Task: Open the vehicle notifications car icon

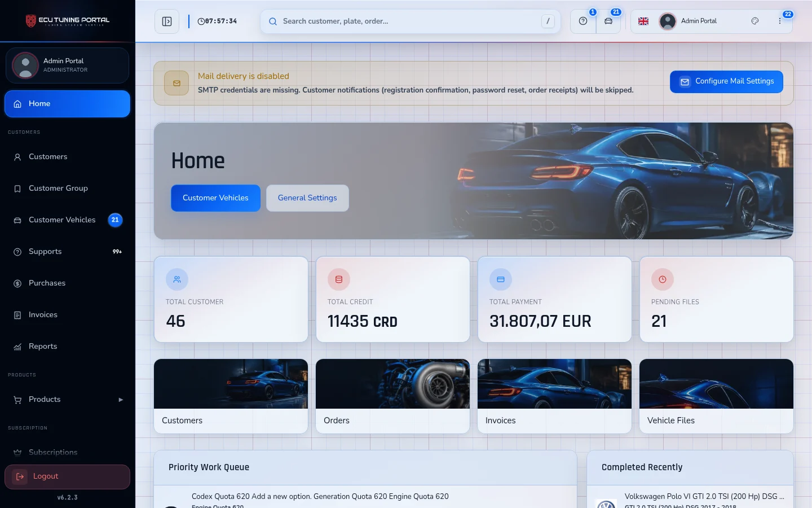Action: 608,21
